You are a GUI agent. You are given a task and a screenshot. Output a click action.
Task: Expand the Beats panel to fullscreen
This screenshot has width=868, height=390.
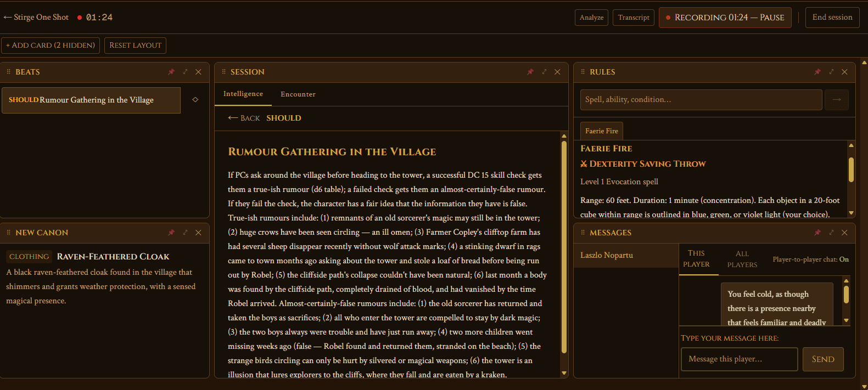pos(185,72)
